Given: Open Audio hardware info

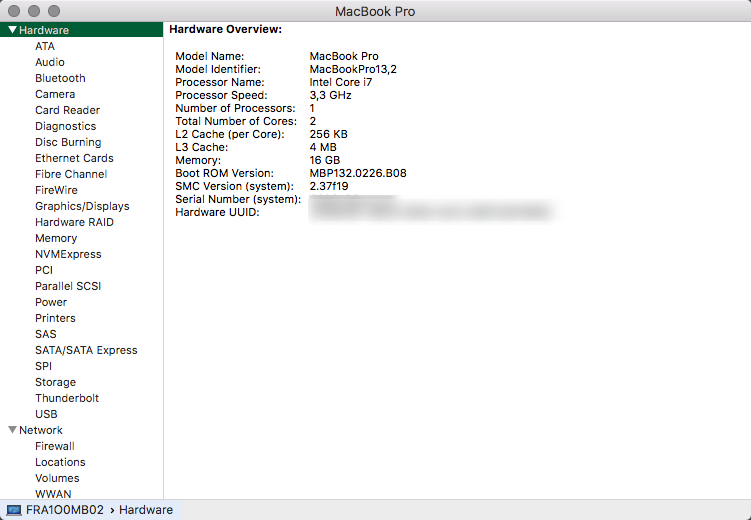Looking at the screenshot, I should pyautogui.click(x=50, y=62).
